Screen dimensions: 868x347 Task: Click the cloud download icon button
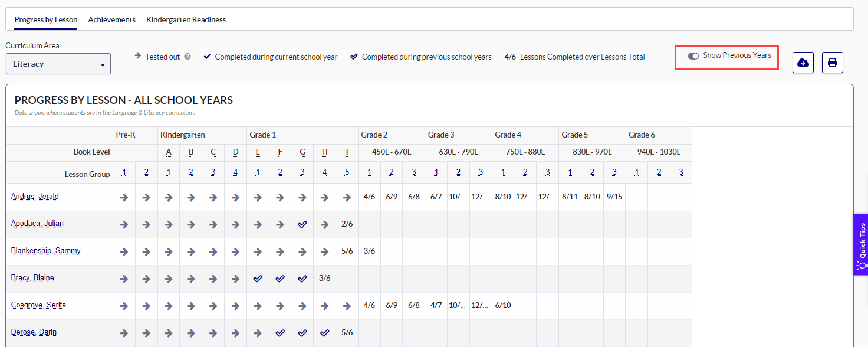(x=803, y=63)
